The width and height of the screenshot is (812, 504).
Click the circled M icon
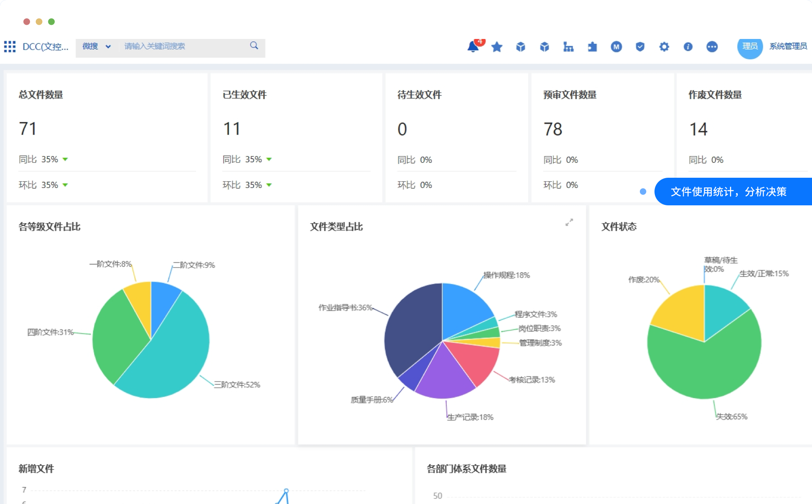(616, 47)
